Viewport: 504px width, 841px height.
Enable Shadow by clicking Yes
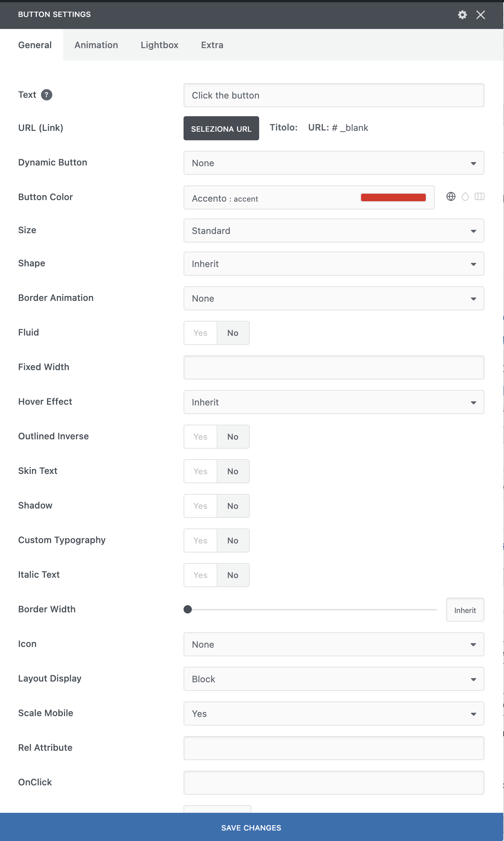[200, 506]
